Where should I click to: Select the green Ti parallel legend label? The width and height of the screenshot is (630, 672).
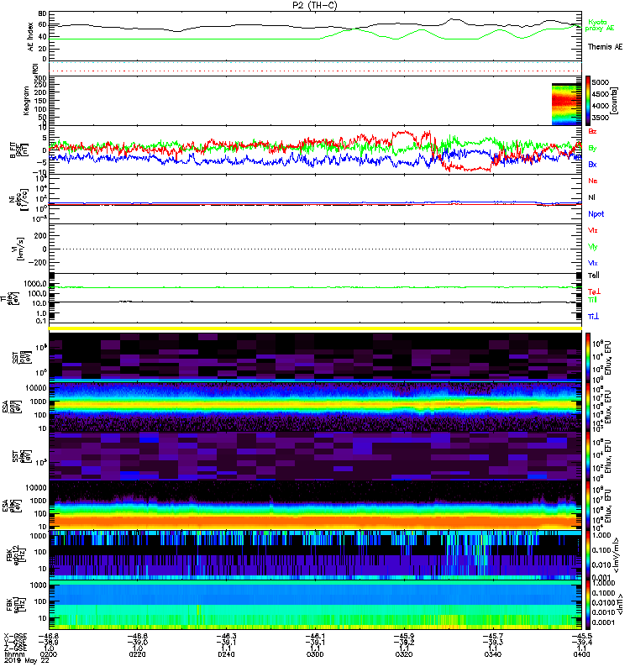point(592,300)
